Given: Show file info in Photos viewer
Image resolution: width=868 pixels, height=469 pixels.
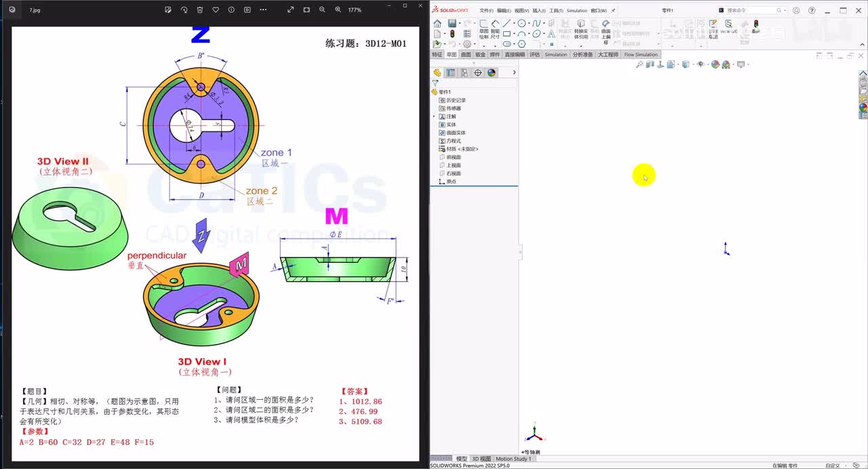Looking at the screenshot, I should point(231,10).
